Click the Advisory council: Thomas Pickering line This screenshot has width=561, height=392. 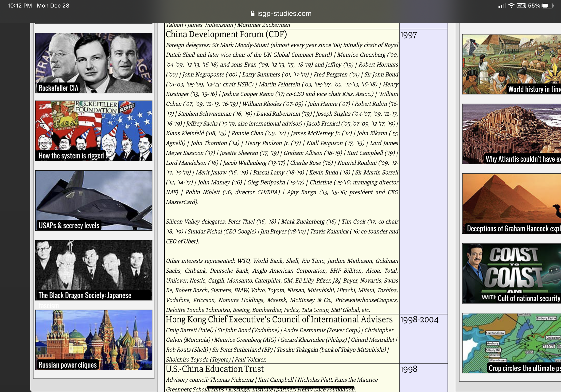tap(272, 380)
